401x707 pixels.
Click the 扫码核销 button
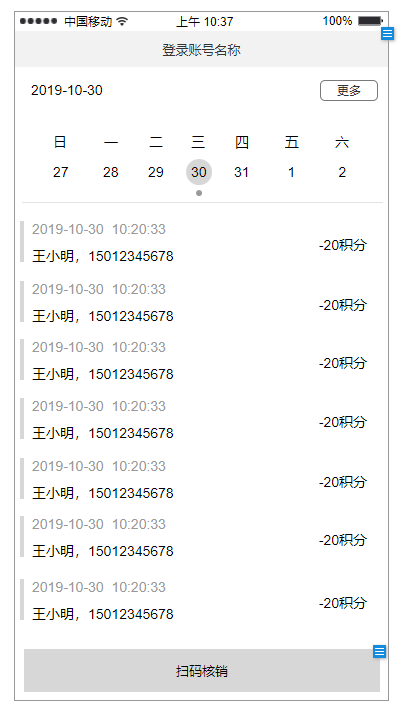pos(202,671)
